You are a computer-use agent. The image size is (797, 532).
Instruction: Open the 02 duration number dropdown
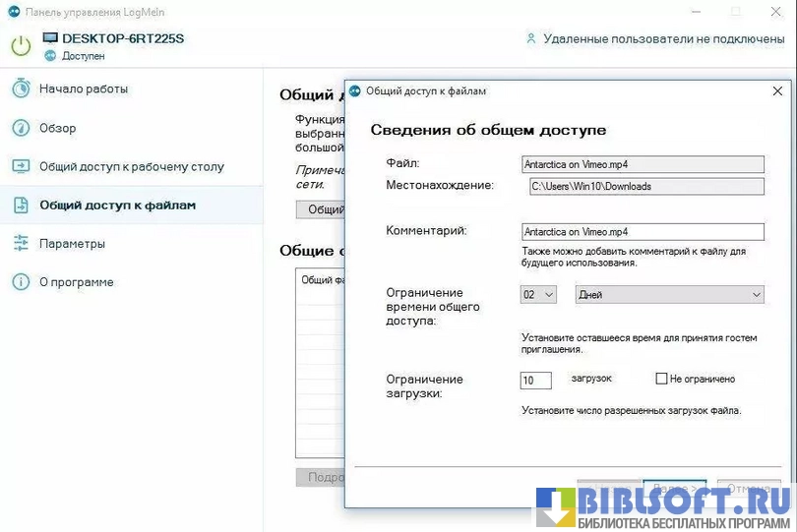point(538,294)
